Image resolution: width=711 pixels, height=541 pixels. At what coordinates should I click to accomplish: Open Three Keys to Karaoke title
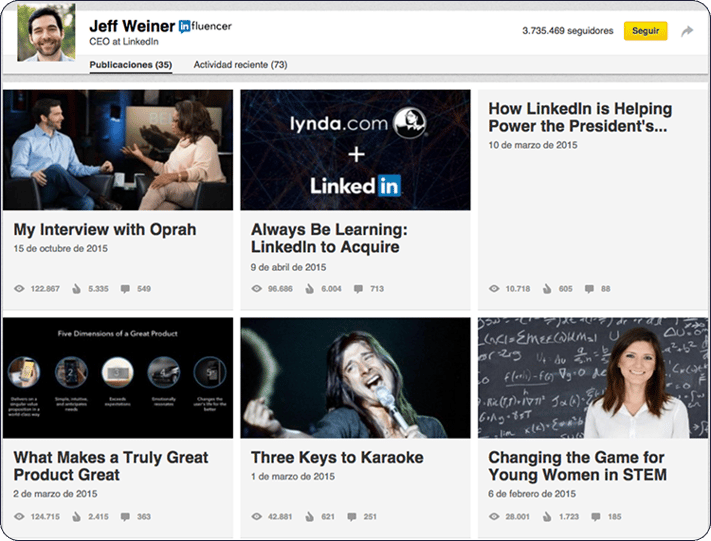[x=337, y=457]
